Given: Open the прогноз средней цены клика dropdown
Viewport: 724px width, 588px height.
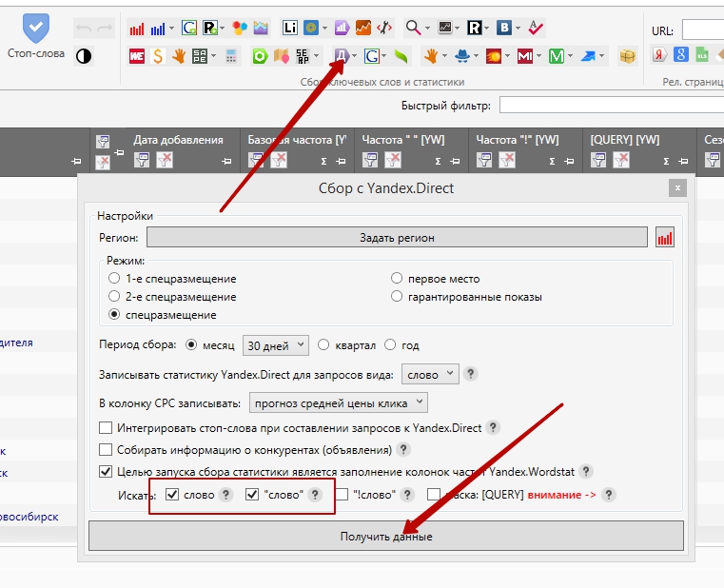Looking at the screenshot, I should [339, 402].
